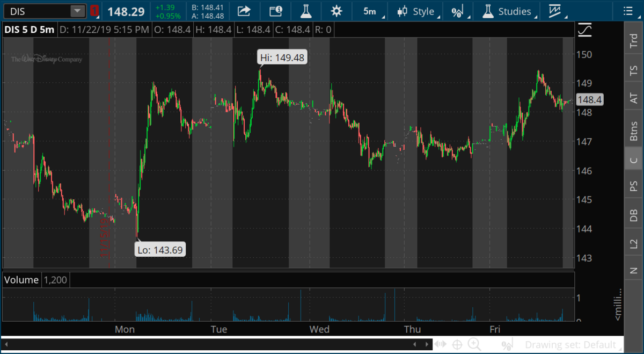Image resolution: width=644 pixels, height=354 pixels.
Task: Click the crosshair target icon
Action: (x=457, y=344)
